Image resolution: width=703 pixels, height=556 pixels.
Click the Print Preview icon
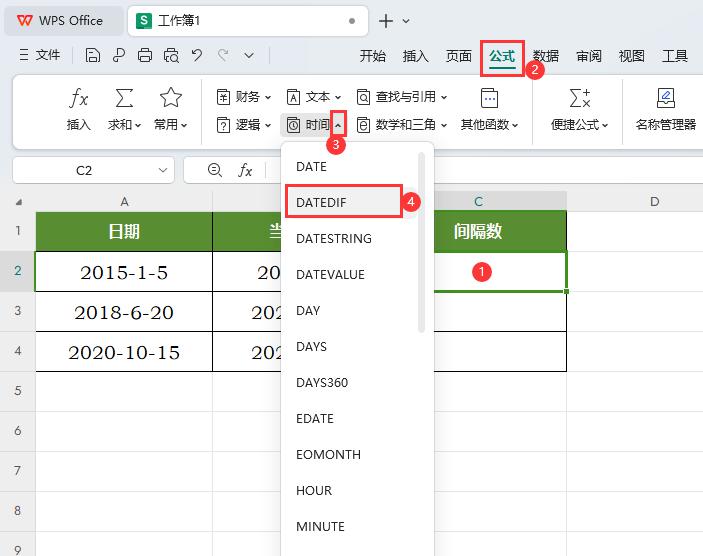tap(171, 56)
